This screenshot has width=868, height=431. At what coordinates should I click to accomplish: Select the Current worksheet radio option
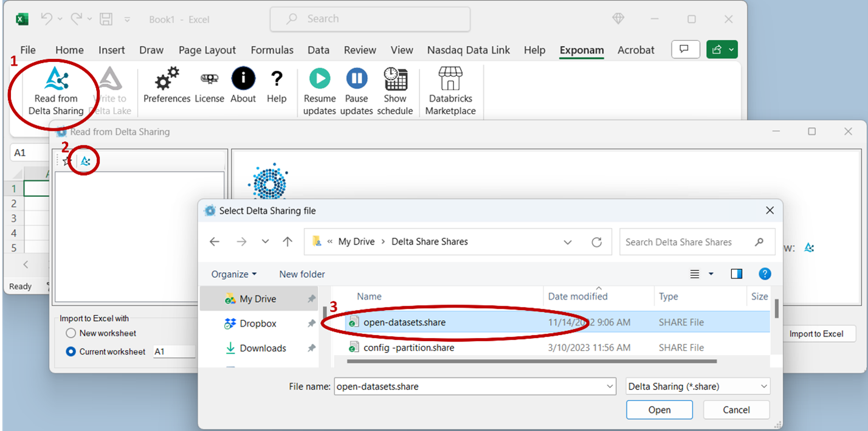(71, 351)
